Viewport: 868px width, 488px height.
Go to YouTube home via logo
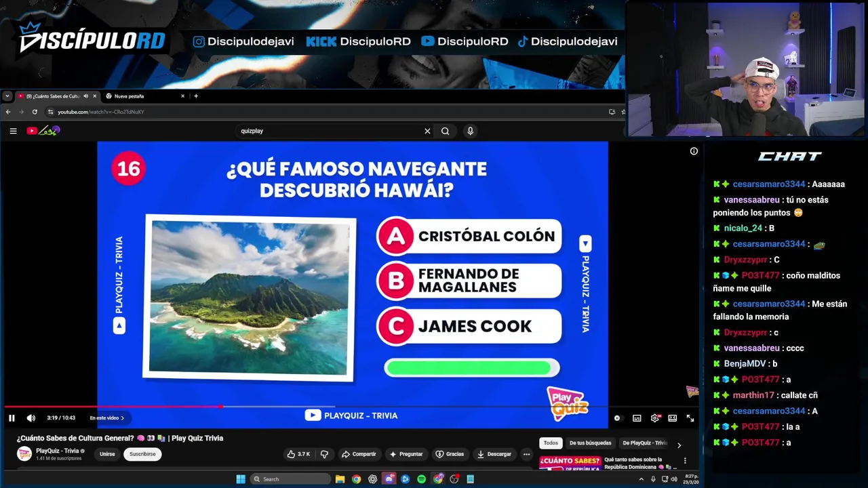point(43,131)
